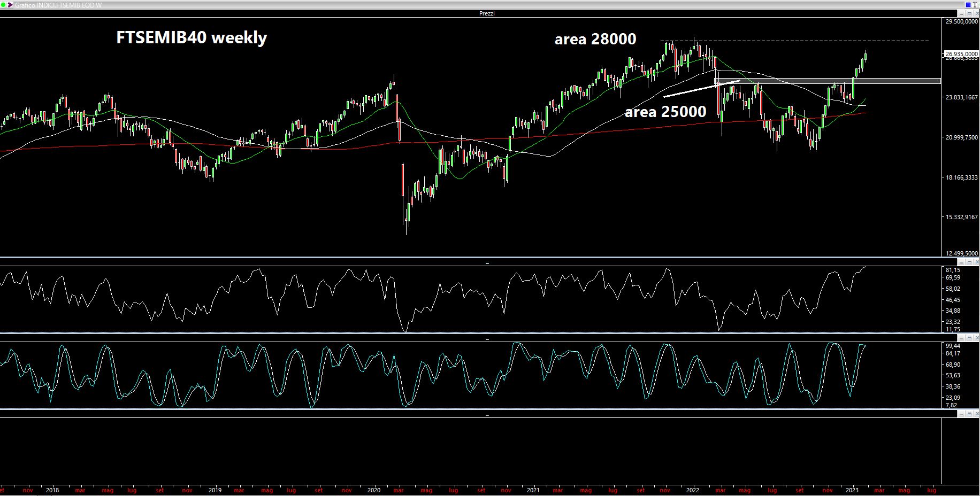Select the white trendline above 'area 25000'
The width and height of the screenshot is (980, 496).
(702, 89)
